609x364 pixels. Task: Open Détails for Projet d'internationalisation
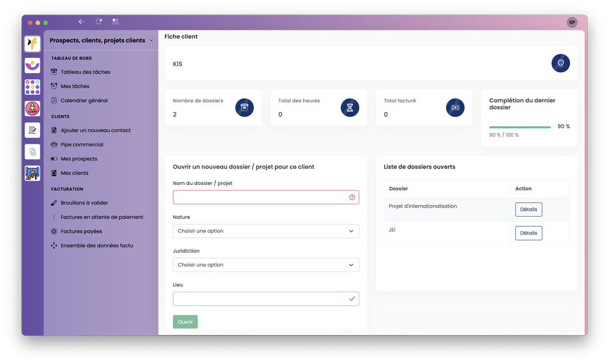[528, 209]
